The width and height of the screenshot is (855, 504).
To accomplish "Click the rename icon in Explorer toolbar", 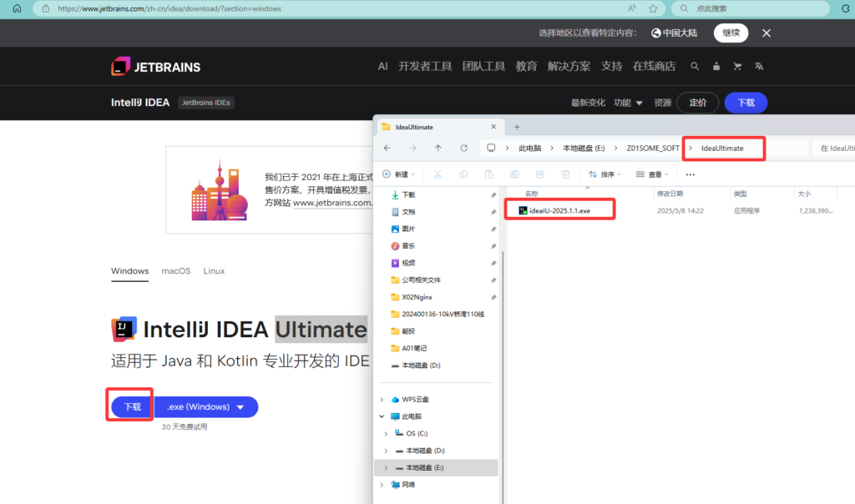I will point(514,174).
